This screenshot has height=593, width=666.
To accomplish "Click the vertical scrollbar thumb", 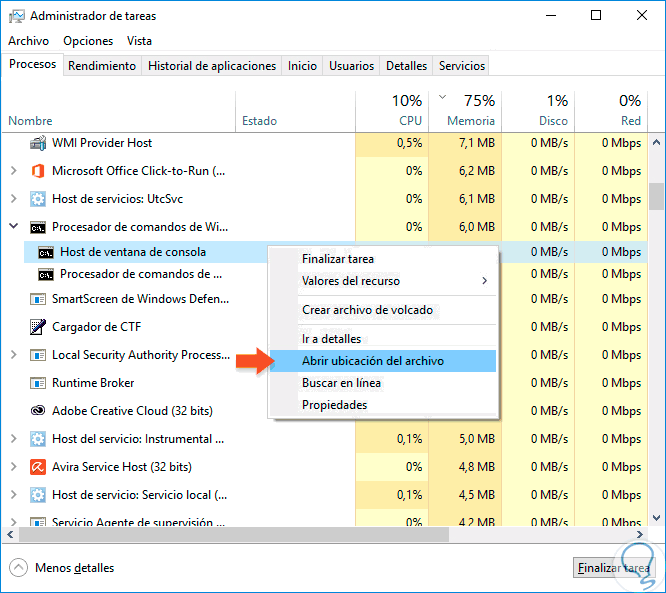I will 656,193.
